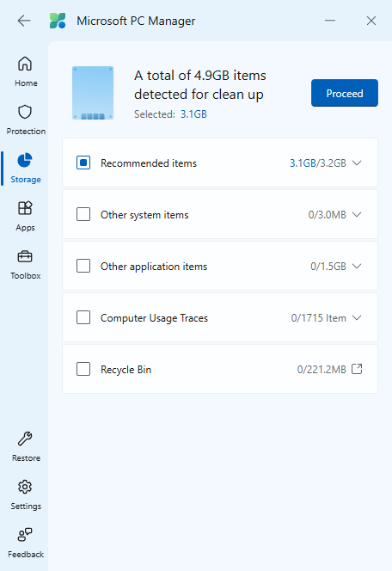Click the 4.9GB items detected heading
The image size is (392, 571).
[199, 85]
